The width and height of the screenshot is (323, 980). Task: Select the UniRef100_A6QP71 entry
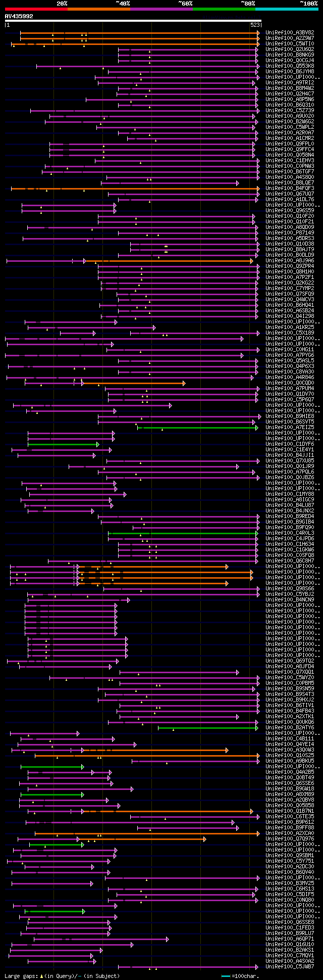(x=290, y=939)
